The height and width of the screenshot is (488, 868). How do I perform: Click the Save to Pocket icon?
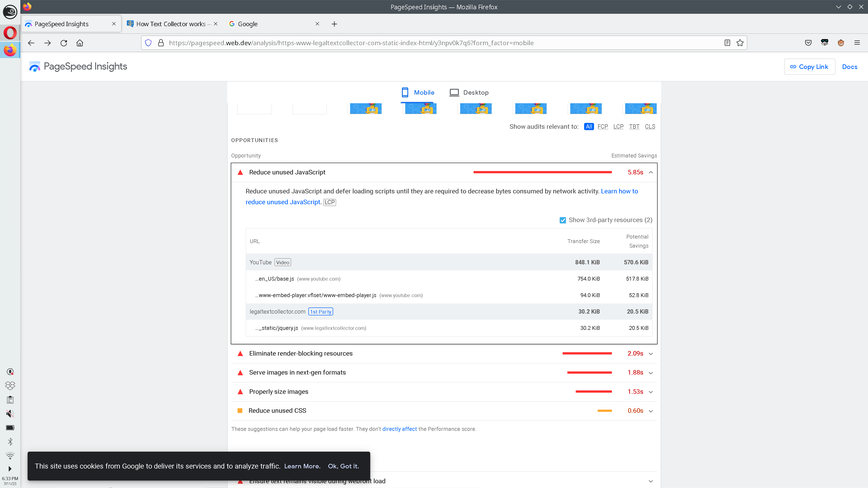point(808,43)
